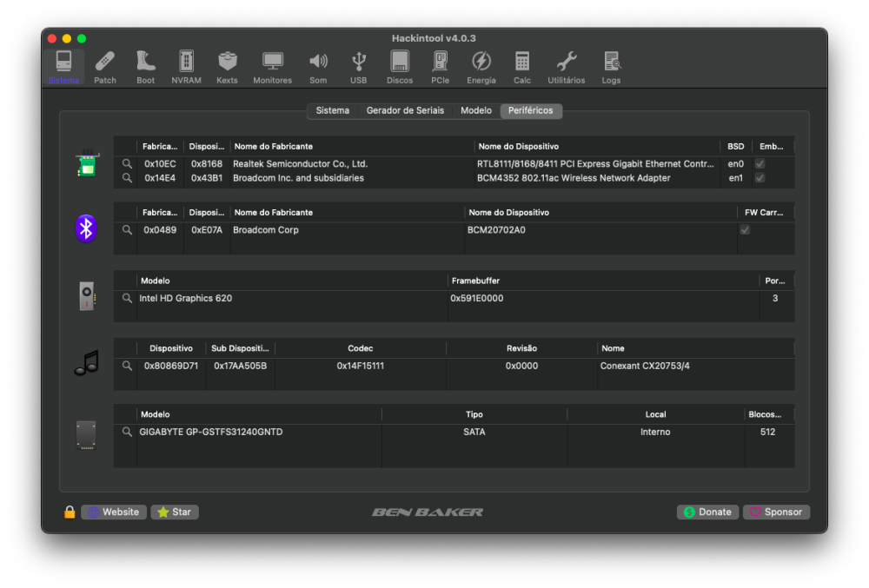Open the Kexts toolbar section
The width and height of the screenshot is (869, 588).
pyautogui.click(x=227, y=67)
